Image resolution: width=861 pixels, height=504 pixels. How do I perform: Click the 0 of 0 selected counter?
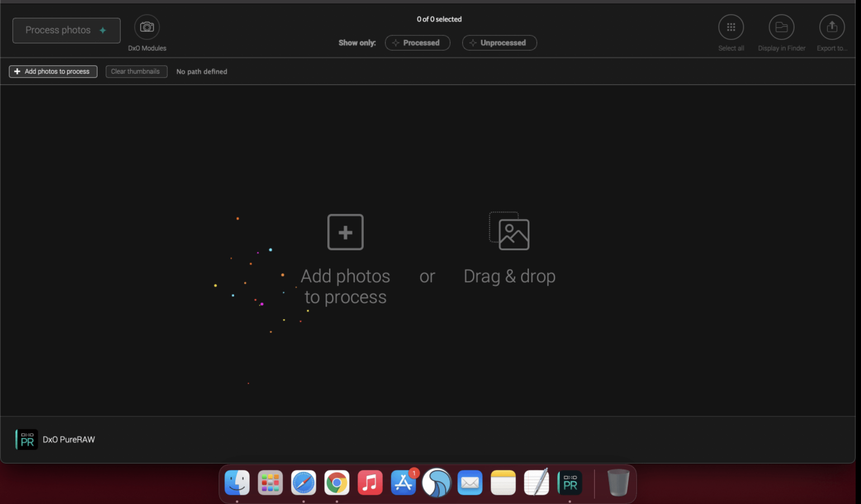(x=439, y=19)
